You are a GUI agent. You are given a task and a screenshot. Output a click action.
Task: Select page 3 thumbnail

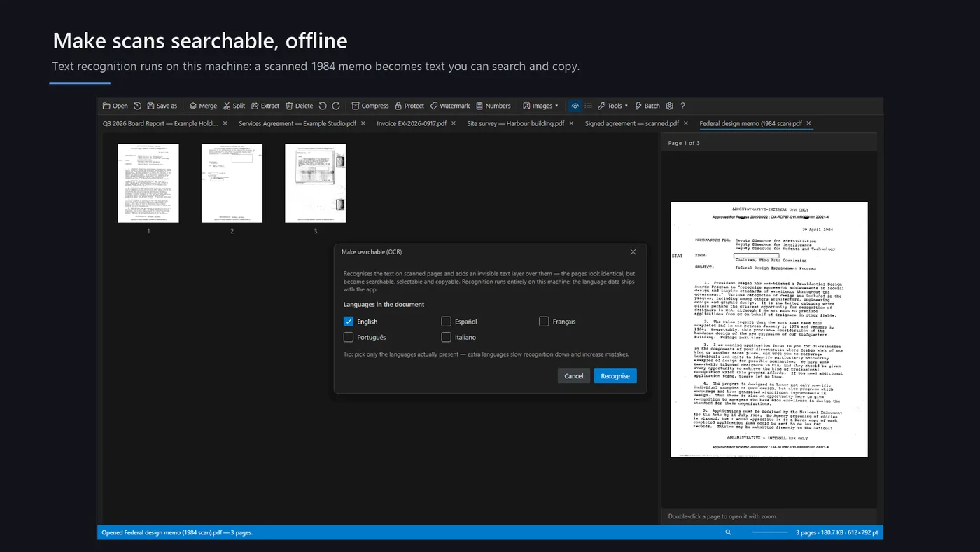point(315,184)
